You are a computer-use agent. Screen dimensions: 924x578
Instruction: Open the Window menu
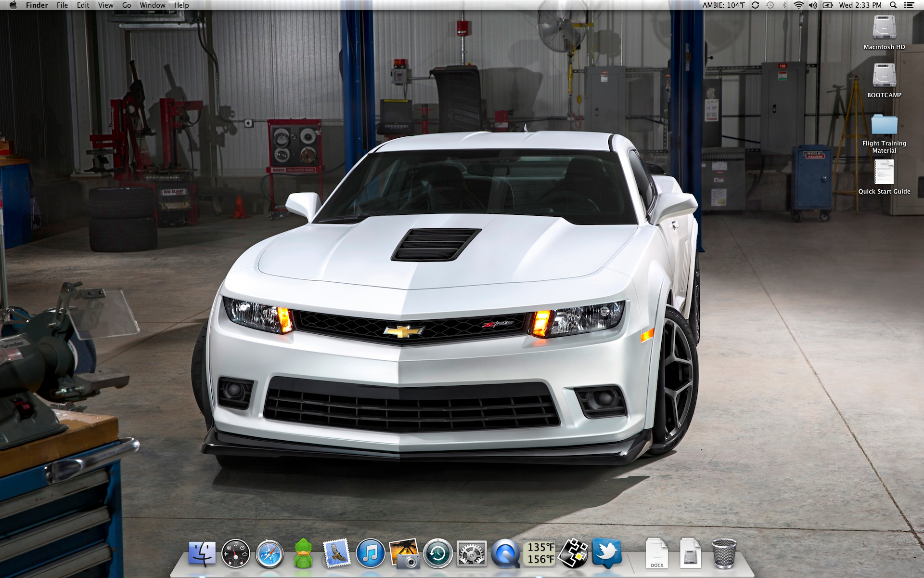153,5
